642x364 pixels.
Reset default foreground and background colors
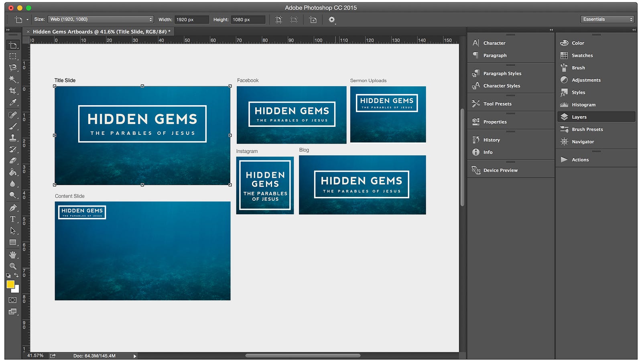click(x=8, y=276)
